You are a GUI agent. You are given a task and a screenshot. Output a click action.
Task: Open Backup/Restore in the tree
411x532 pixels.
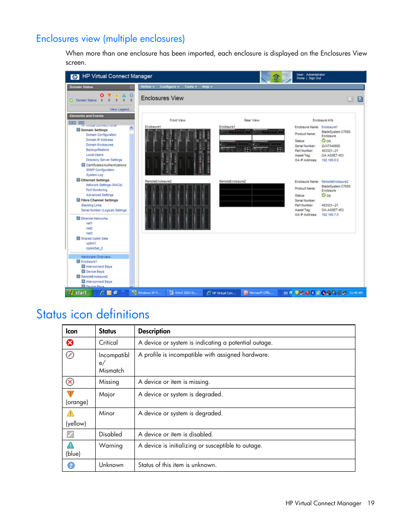(97, 150)
